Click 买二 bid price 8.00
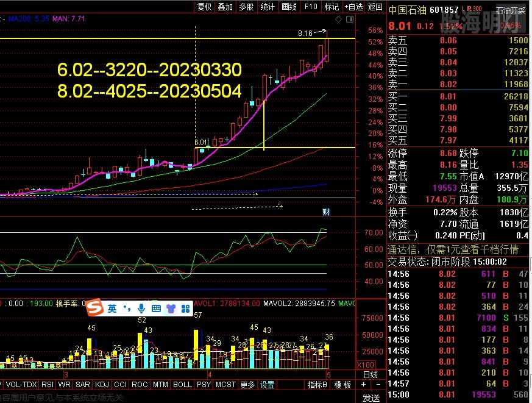Image resolution: width=532 pixels, height=403 pixels. click(x=448, y=107)
